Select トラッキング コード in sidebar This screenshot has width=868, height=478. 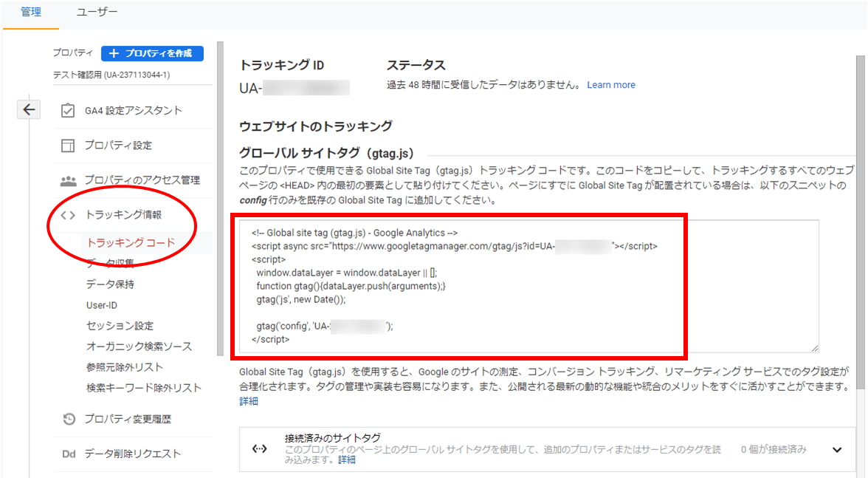(131, 243)
